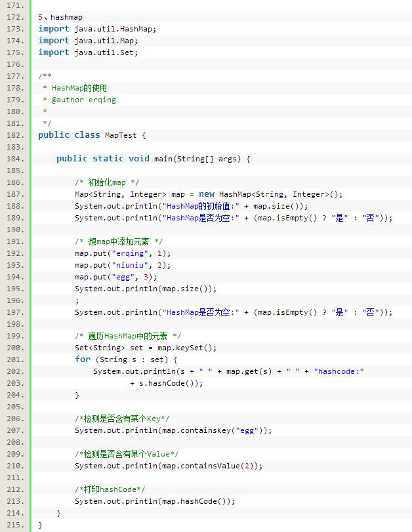Click the comment "遍历HashMap中的元素"

(128, 337)
